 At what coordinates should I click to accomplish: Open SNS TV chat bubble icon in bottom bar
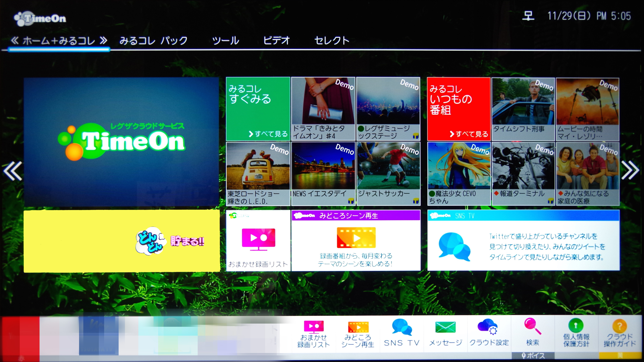(x=402, y=327)
